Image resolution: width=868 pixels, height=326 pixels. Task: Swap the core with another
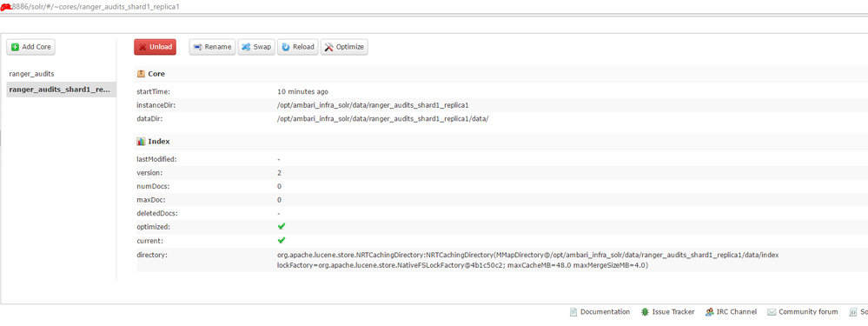pos(256,47)
